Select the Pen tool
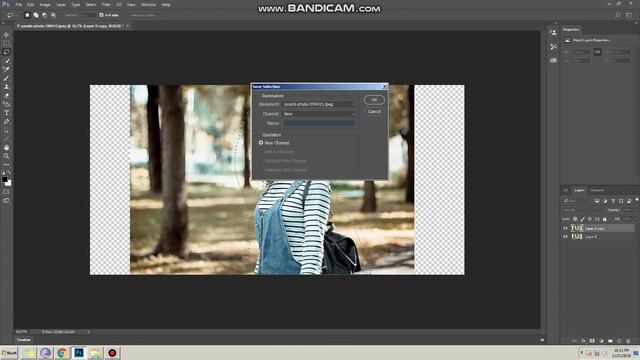 pos(6,122)
